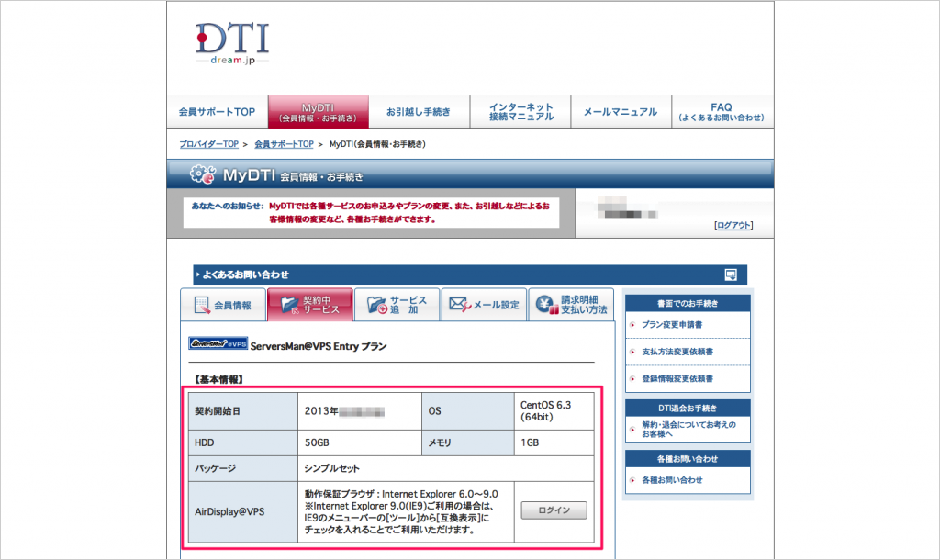Screen dimensions: 940x560
Task: Open the お引越し手続き tab
Action: click(419, 111)
